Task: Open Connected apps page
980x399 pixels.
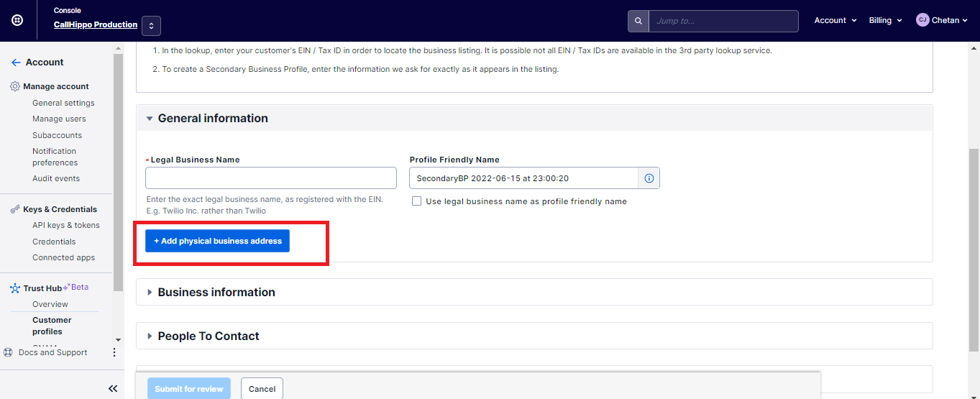Action: coord(63,257)
